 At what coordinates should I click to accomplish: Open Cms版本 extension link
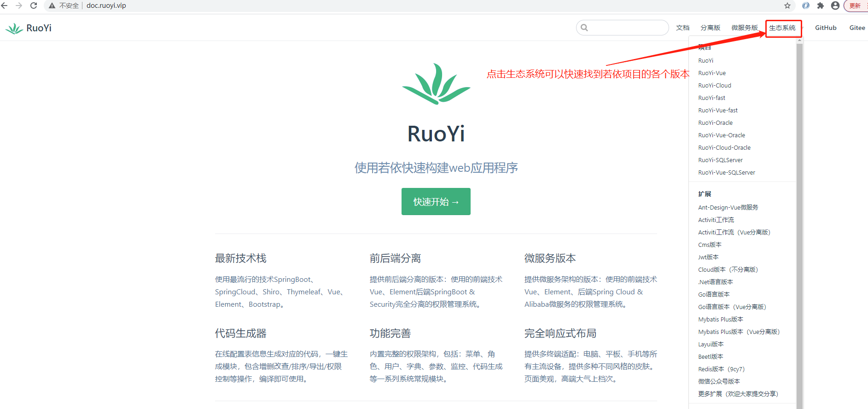pos(710,245)
